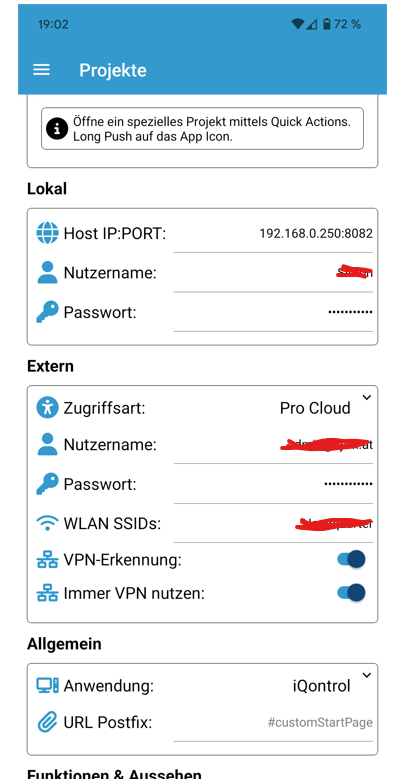Click the accessibility icon next to Zugriffsart
Viewport: 412px width, 779px height.
pyautogui.click(x=47, y=408)
